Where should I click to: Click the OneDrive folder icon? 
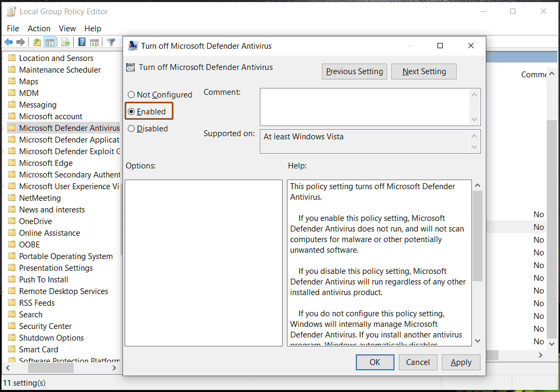coord(12,221)
